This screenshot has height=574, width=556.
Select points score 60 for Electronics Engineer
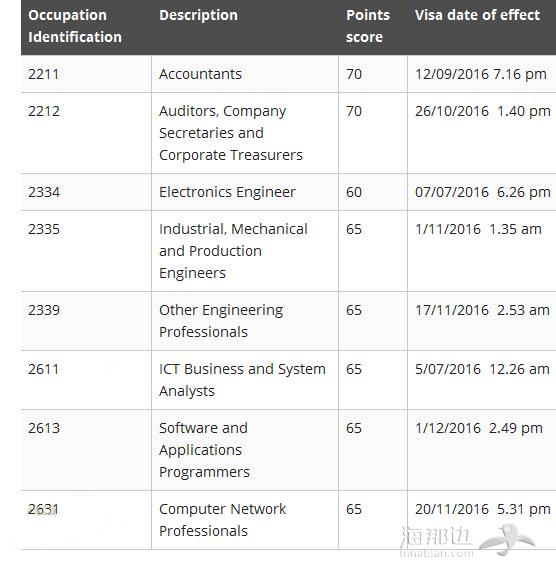click(373, 192)
